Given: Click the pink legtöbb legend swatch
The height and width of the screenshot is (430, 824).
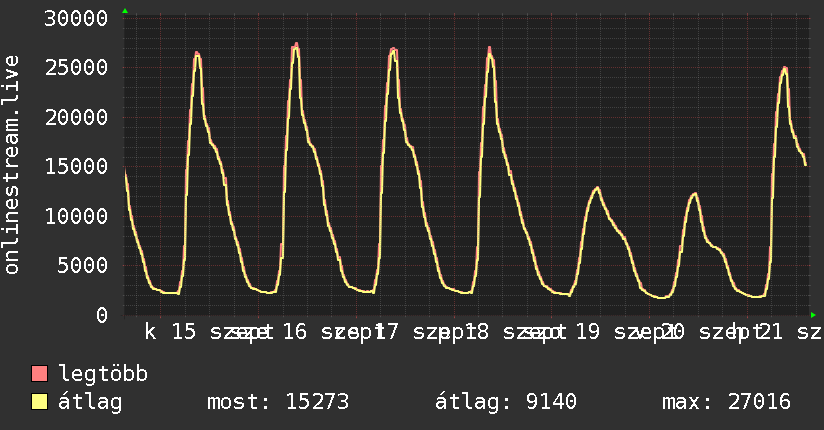Looking at the screenshot, I should [x=39, y=373].
